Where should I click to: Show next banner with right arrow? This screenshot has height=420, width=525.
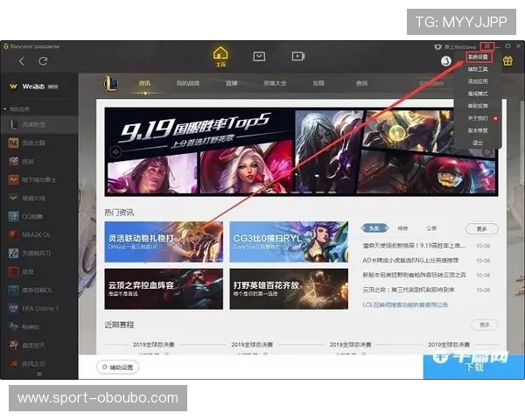(487, 151)
